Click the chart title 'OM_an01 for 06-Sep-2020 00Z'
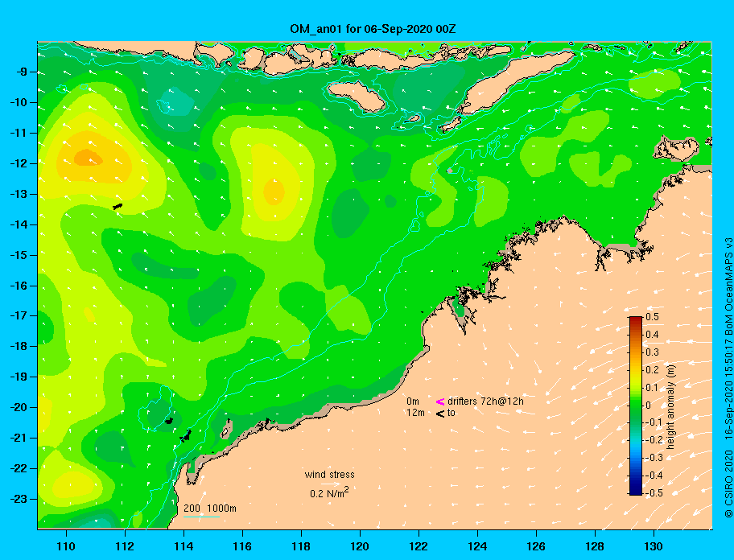This screenshot has height=560, width=734. tap(373, 29)
